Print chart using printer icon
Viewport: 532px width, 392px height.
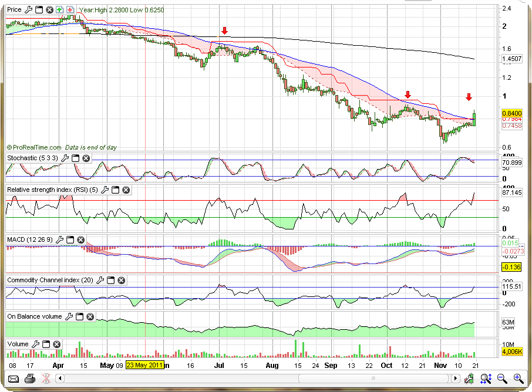(30, 379)
